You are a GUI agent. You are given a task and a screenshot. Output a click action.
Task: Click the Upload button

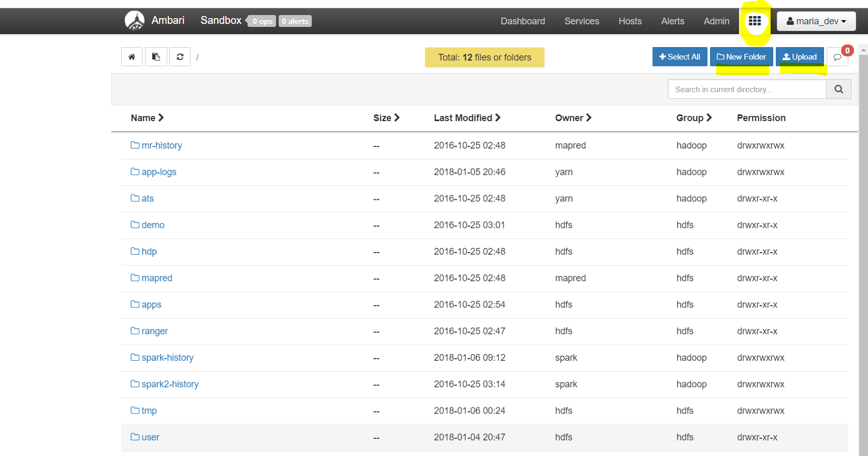click(800, 57)
